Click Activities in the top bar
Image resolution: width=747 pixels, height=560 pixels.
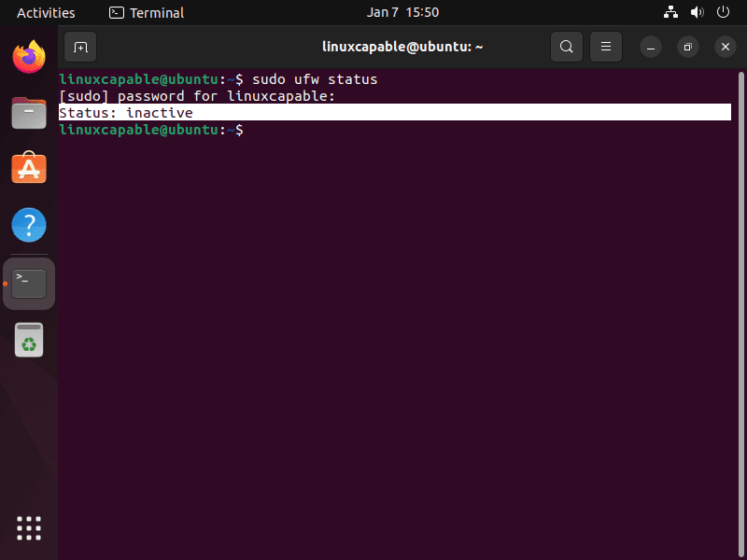46,12
